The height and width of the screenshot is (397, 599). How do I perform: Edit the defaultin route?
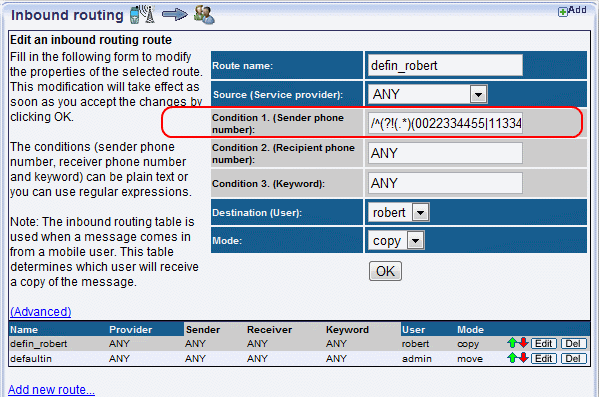544,358
